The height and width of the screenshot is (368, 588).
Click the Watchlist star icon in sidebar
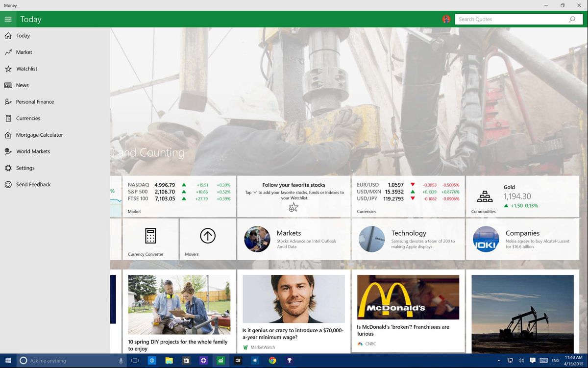point(7,69)
